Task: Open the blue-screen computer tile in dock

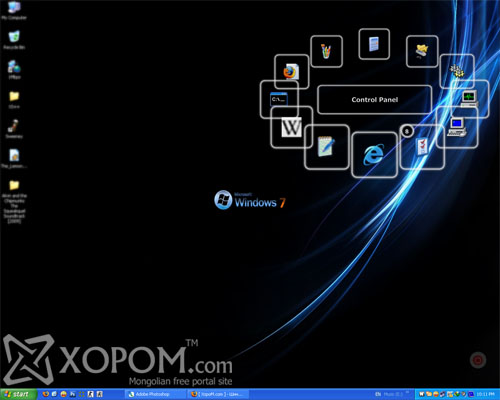Action: (x=457, y=127)
